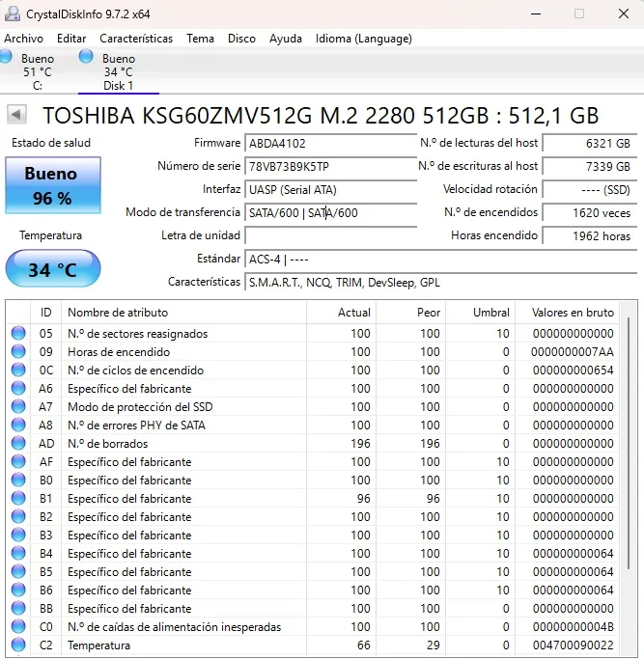Click the Umbral column header
644x659 pixels.
point(481,313)
